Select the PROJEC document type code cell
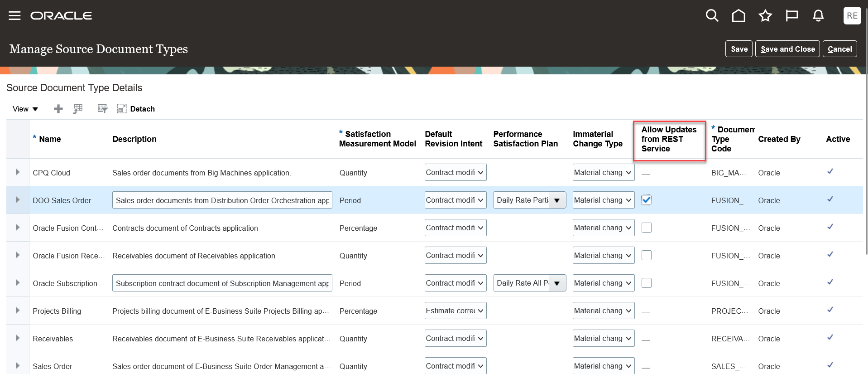 tap(729, 311)
